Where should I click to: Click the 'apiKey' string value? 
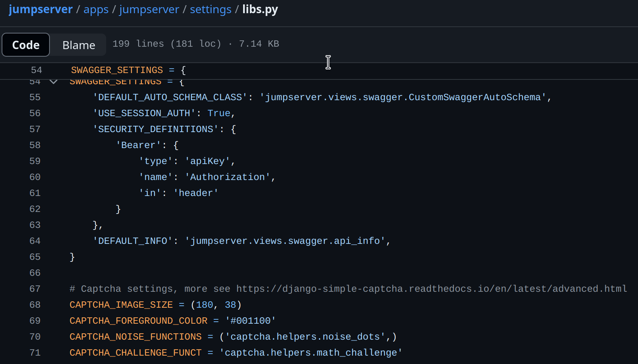point(208,161)
